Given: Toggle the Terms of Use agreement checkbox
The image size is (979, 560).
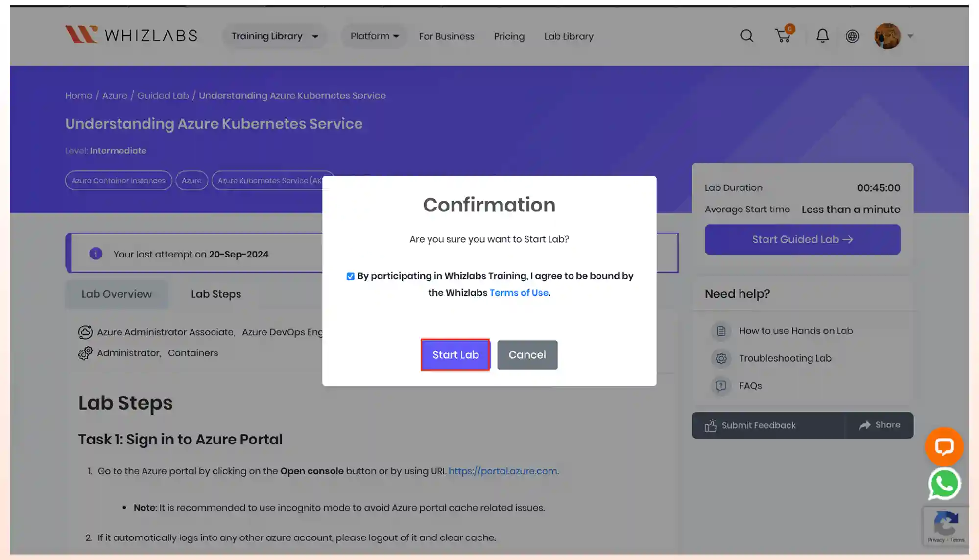Looking at the screenshot, I should point(350,277).
